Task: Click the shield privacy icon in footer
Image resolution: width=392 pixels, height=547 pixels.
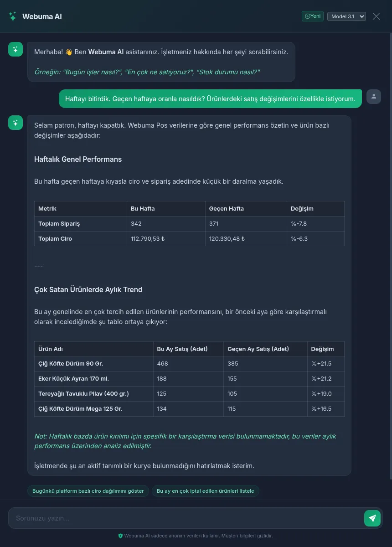Action: pos(120,536)
